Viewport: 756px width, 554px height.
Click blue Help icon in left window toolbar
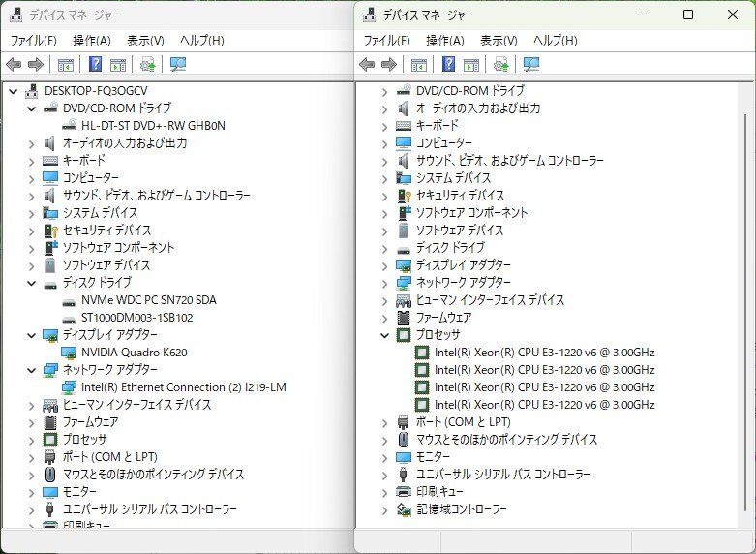point(96,64)
